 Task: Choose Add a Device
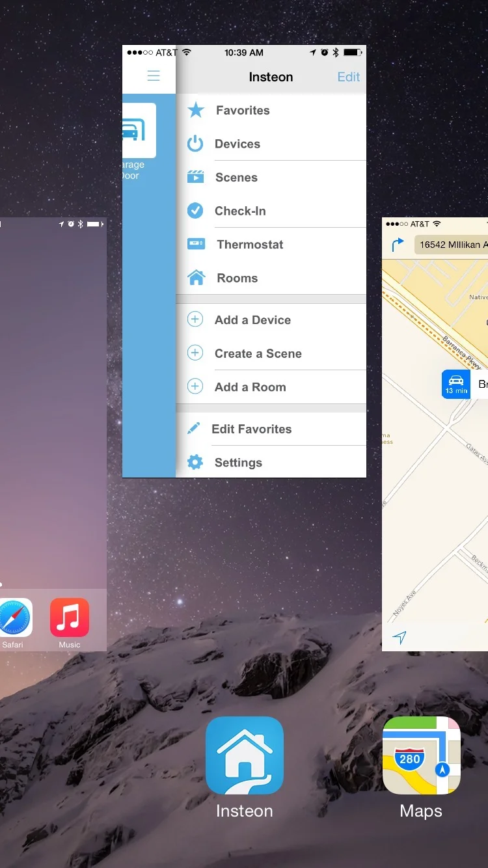coord(271,319)
